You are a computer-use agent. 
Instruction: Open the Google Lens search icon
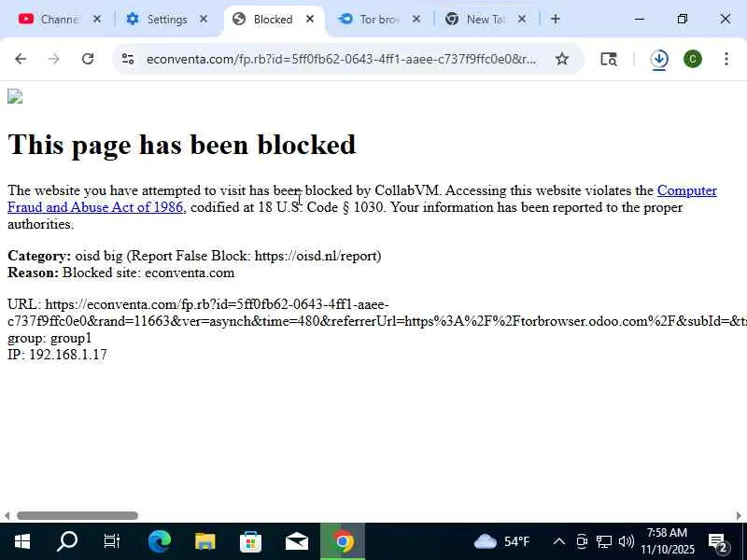click(609, 59)
